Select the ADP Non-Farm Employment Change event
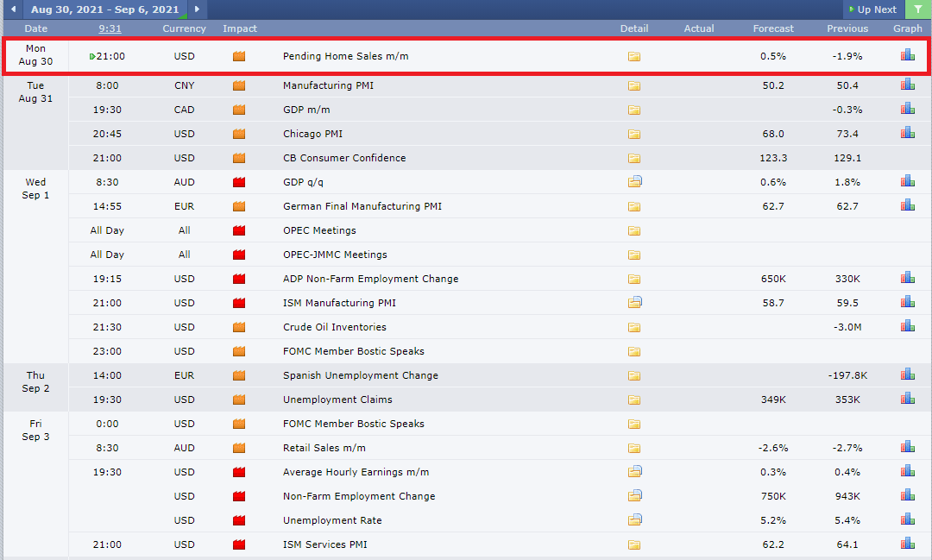The image size is (932, 560). click(370, 278)
